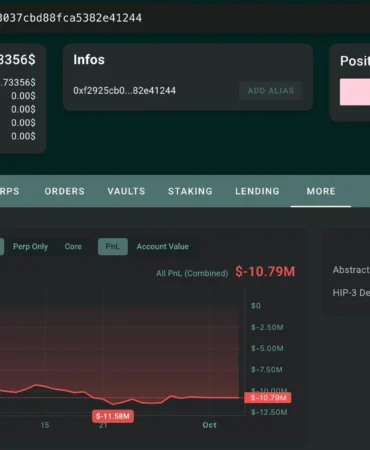Click the Abstract entry in right panel

(x=351, y=270)
